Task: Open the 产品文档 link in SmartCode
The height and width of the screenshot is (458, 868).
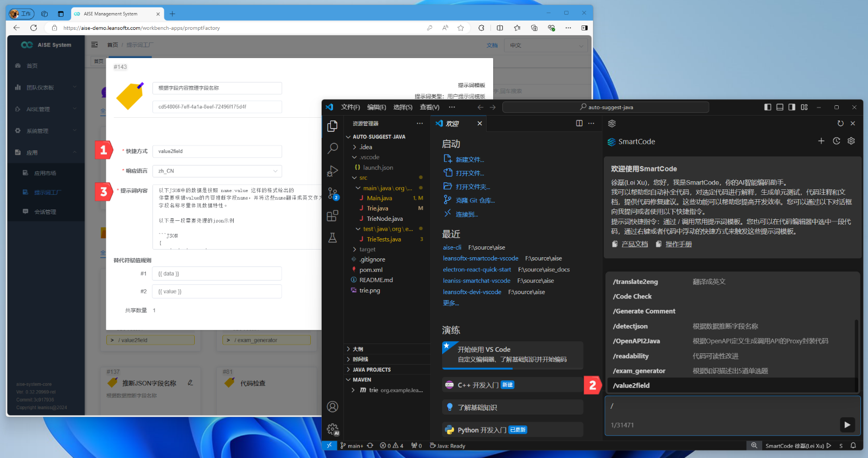Action: pos(634,244)
